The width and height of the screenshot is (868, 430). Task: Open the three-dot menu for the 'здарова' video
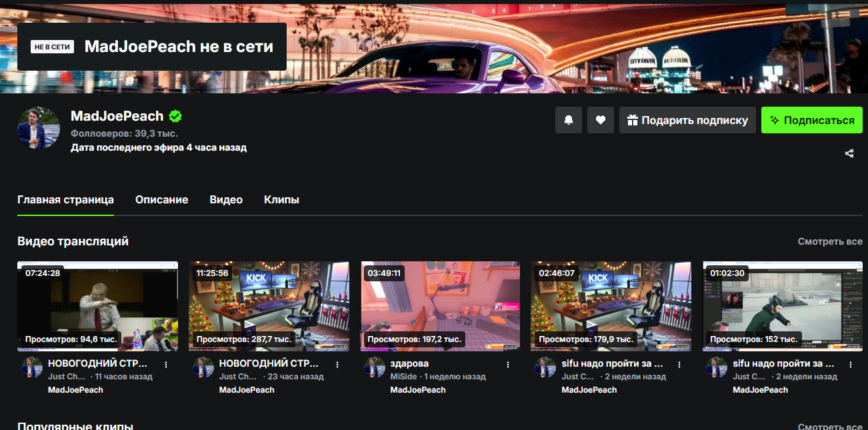[x=508, y=365]
